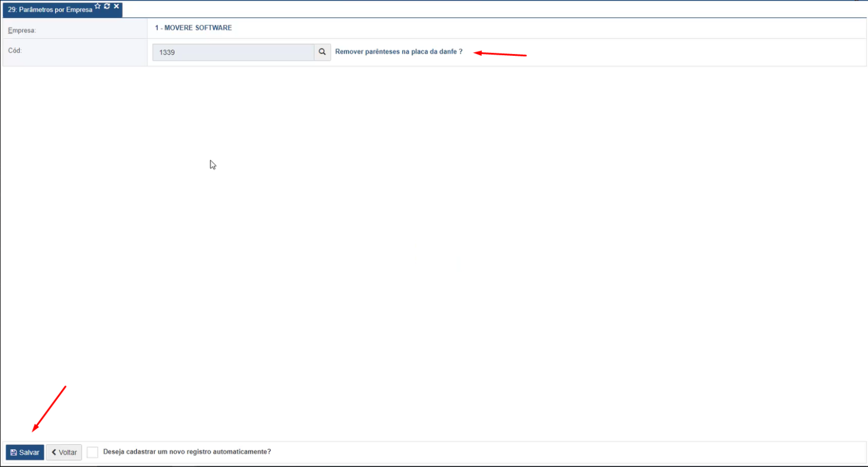Click the 'Deseja cadastrar um novo registro automaticamente?' text
868x467 pixels.
click(x=187, y=452)
